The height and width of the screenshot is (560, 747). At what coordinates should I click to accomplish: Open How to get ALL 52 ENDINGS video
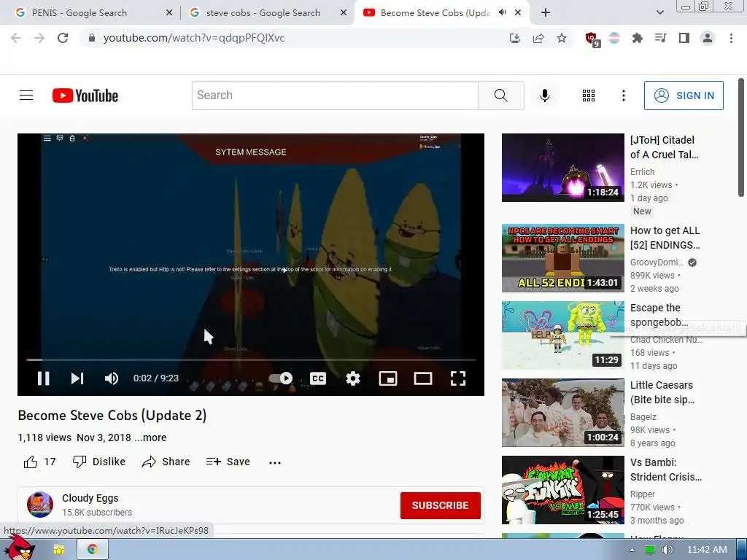click(562, 258)
